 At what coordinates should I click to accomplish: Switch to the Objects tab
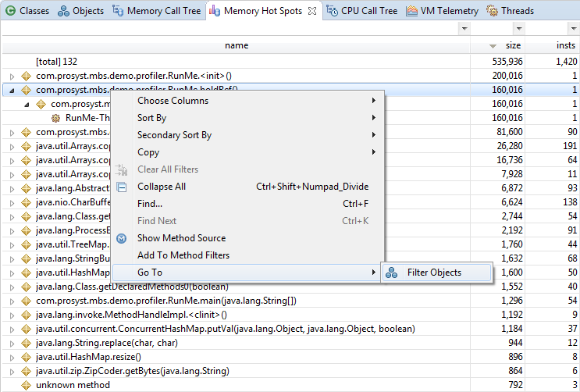[x=81, y=11]
